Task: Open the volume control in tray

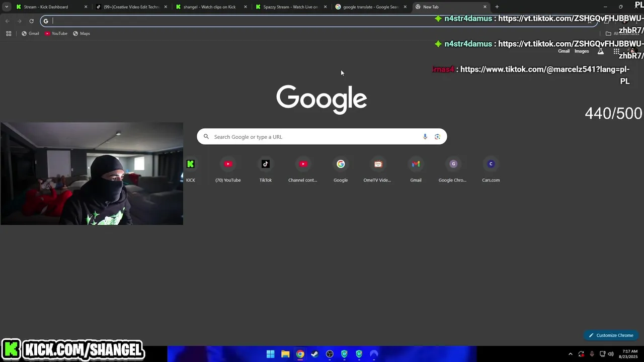Action: (611, 354)
